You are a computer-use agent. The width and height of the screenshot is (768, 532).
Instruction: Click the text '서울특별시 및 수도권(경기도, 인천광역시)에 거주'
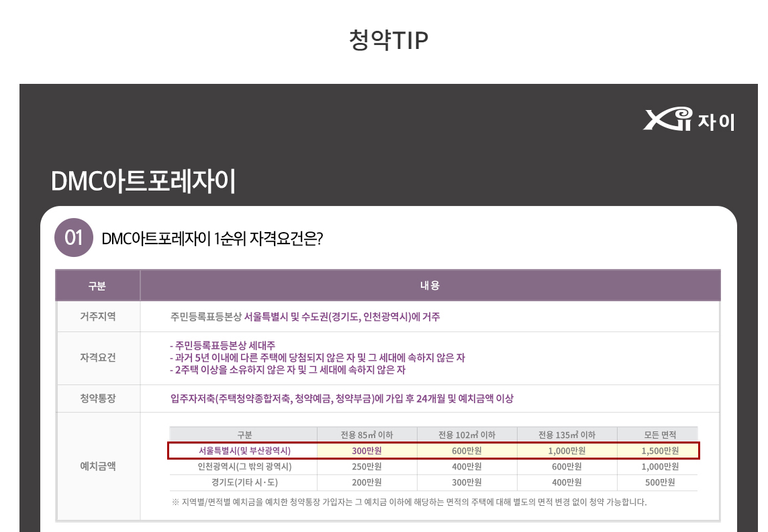342,317
